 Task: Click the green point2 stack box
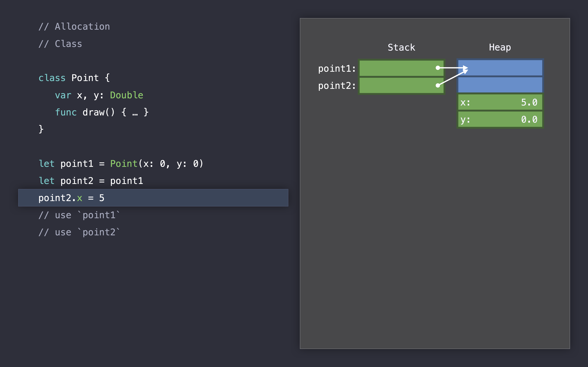tap(398, 85)
